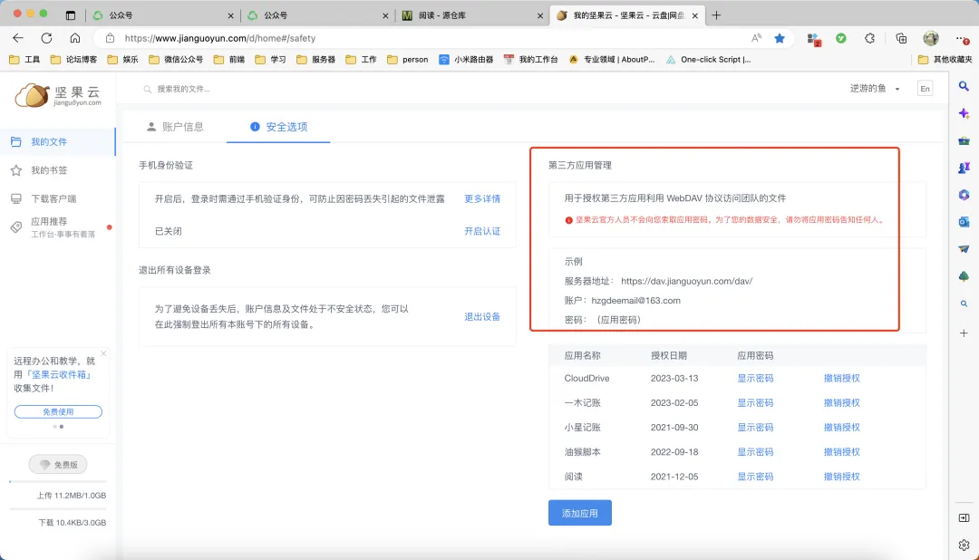The height and width of the screenshot is (560, 979).
Task: Open the 工具 bookmarks folder
Action: [25, 59]
